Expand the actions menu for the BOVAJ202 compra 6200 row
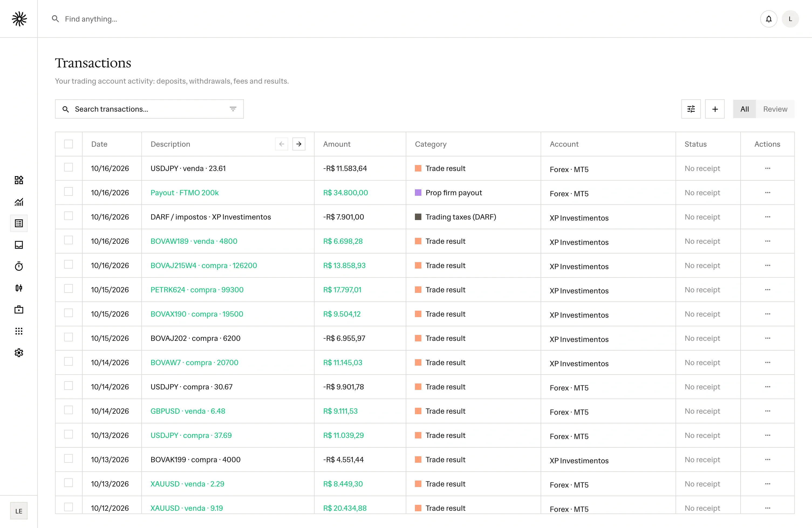This screenshot has width=812, height=528. pos(768,338)
